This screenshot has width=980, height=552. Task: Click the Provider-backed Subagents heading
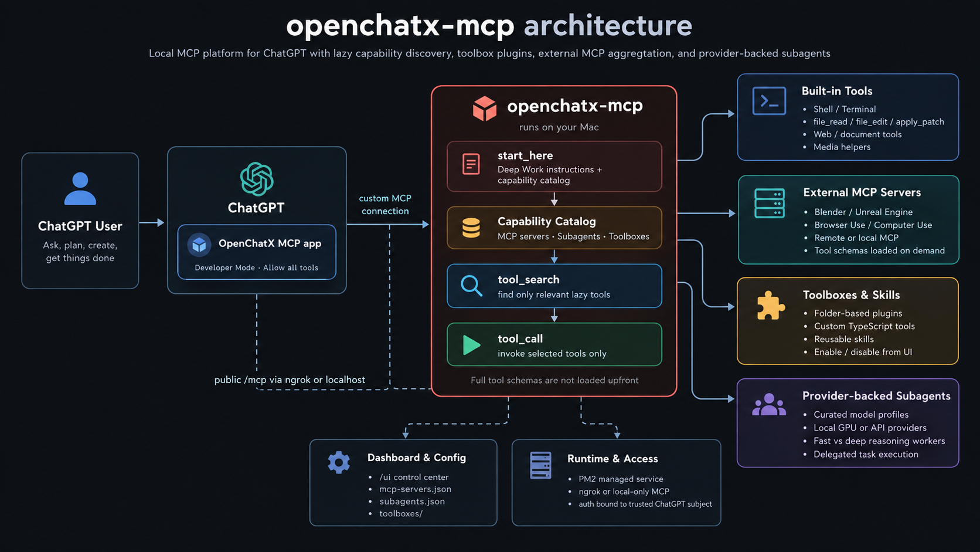click(x=876, y=396)
